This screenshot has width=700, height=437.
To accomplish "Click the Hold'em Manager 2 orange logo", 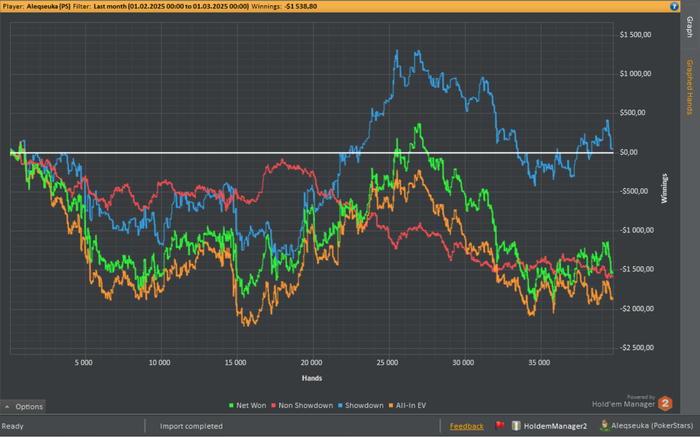I will [665, 404].
